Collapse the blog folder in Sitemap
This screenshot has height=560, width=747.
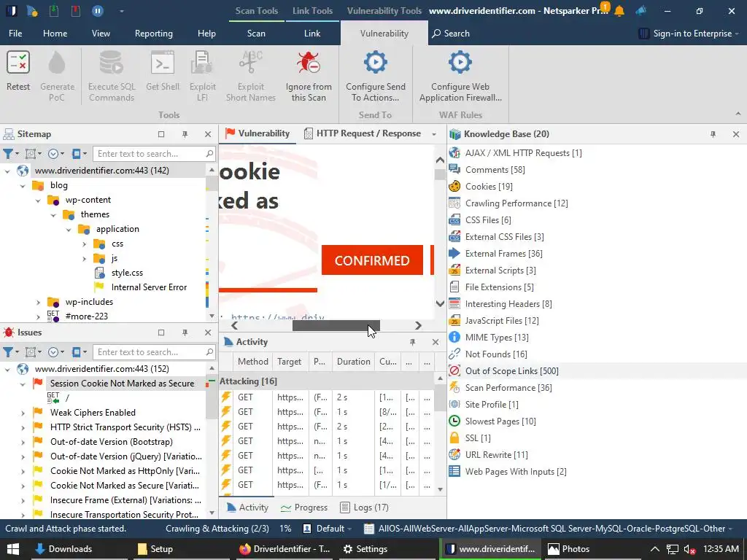(23, 186)
